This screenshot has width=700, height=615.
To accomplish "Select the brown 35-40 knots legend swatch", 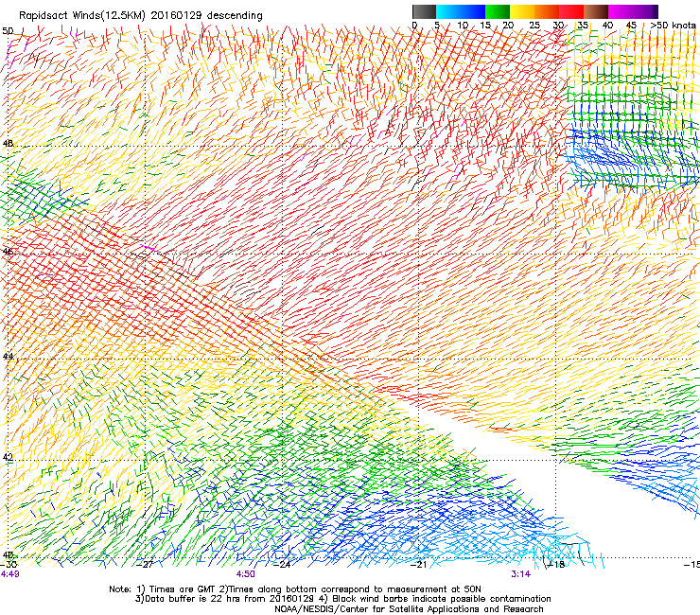I will (596, 11).
